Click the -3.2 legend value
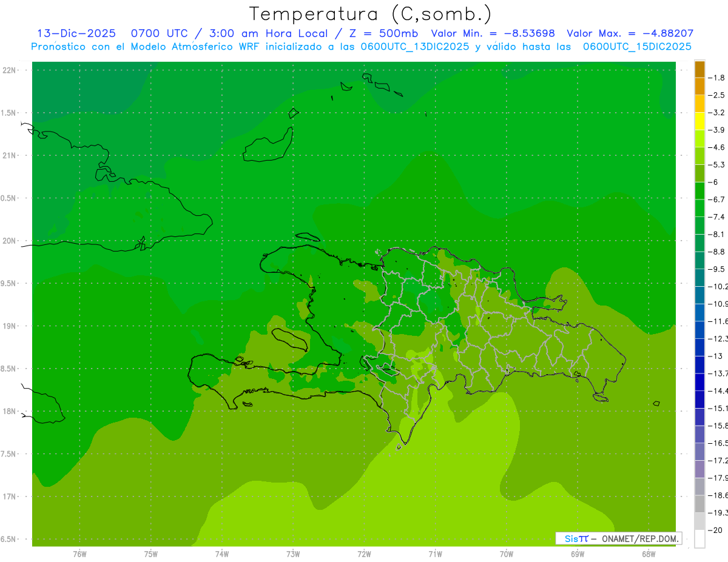The height and width of the screenshot is (562, 728). pos(716,112)
